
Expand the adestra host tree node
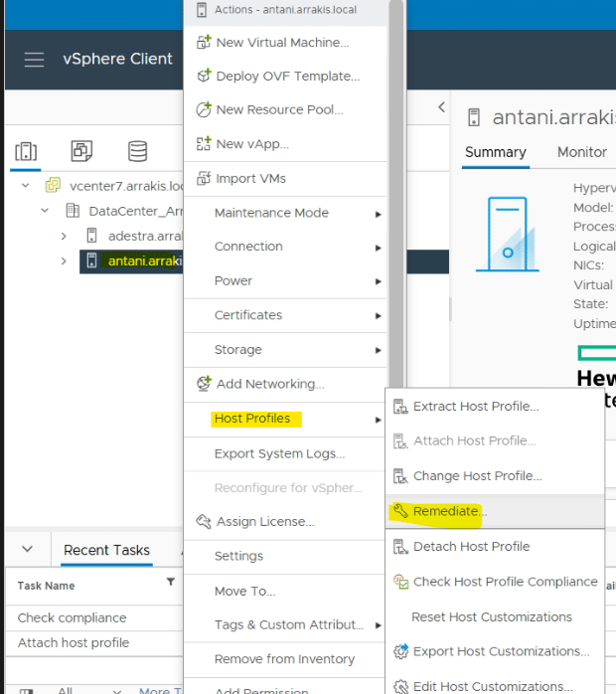[64, 236]
